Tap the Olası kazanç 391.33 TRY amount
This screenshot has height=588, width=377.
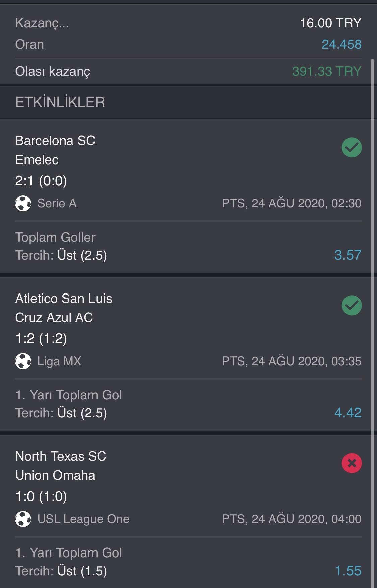point(327,71)
